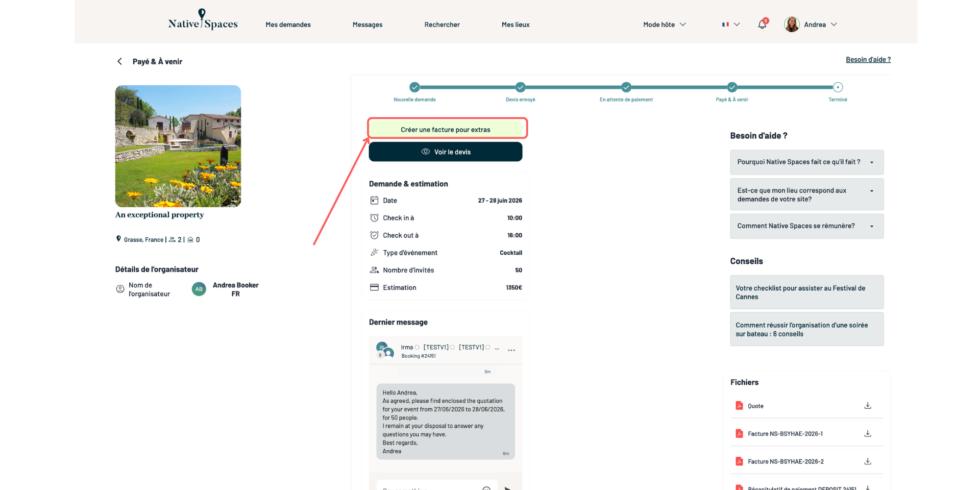Click the Payé & À venir step marker
980x490 pixels.
732,87
